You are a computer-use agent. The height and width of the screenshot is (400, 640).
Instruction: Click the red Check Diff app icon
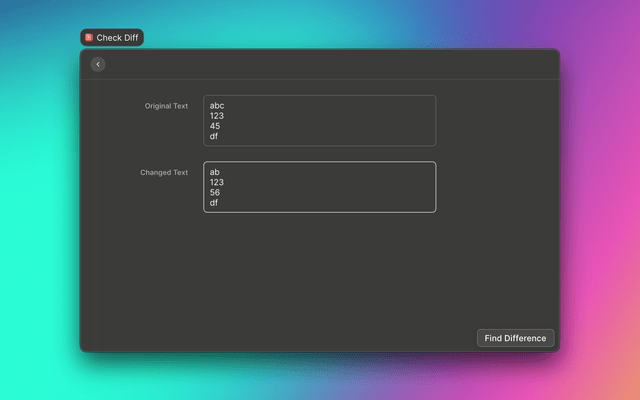89,37
